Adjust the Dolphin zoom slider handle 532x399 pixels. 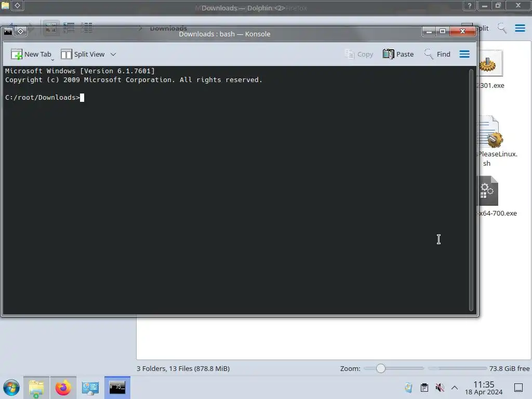point(381,368)
